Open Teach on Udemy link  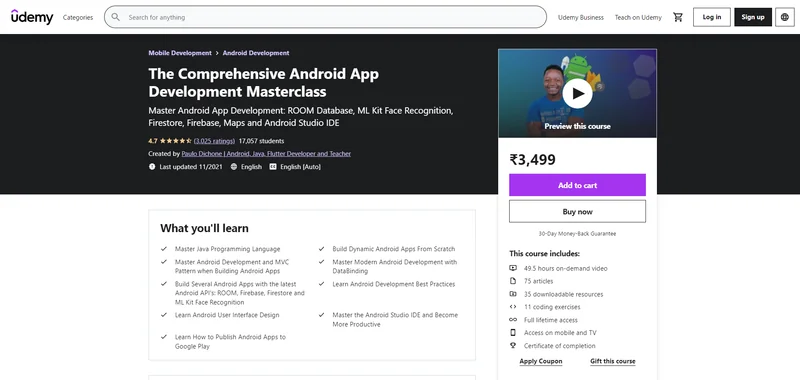(x=638, y=17)
